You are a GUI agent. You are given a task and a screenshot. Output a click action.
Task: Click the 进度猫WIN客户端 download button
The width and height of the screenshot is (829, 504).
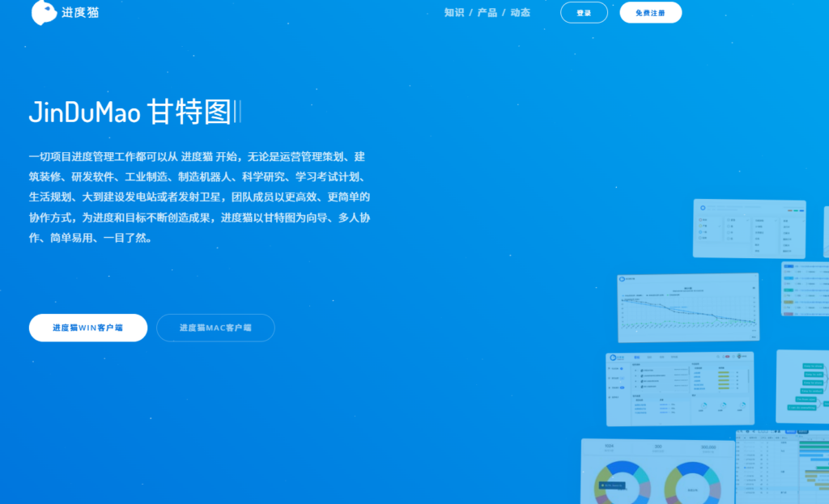87,328
